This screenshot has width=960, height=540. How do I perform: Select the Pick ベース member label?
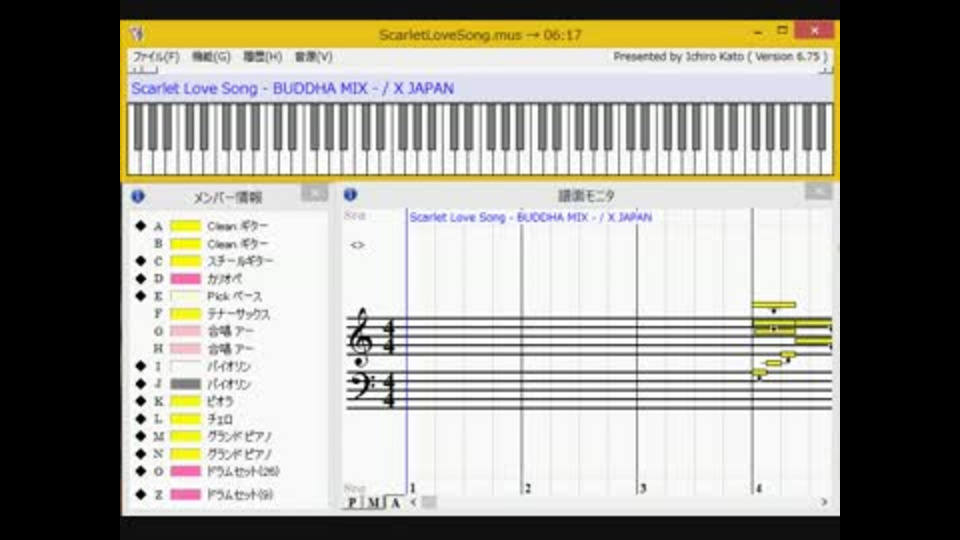coord(234,296)
